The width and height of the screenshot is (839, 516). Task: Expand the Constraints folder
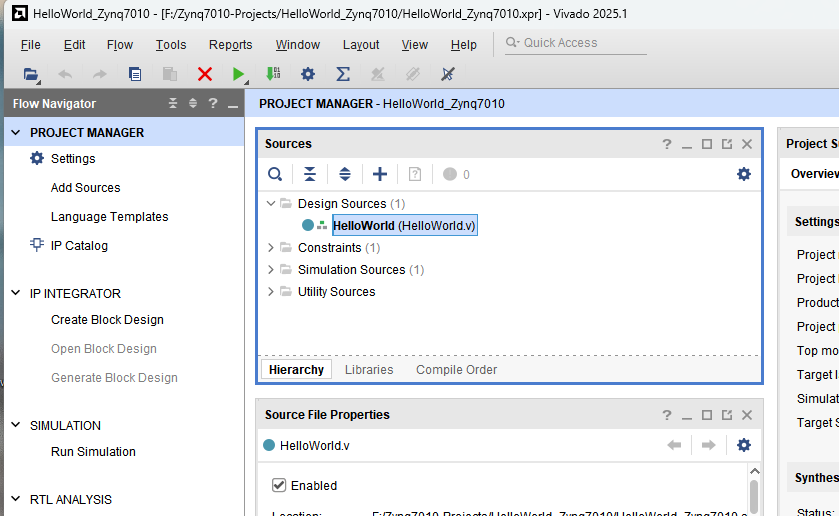(x=271, y=247)
